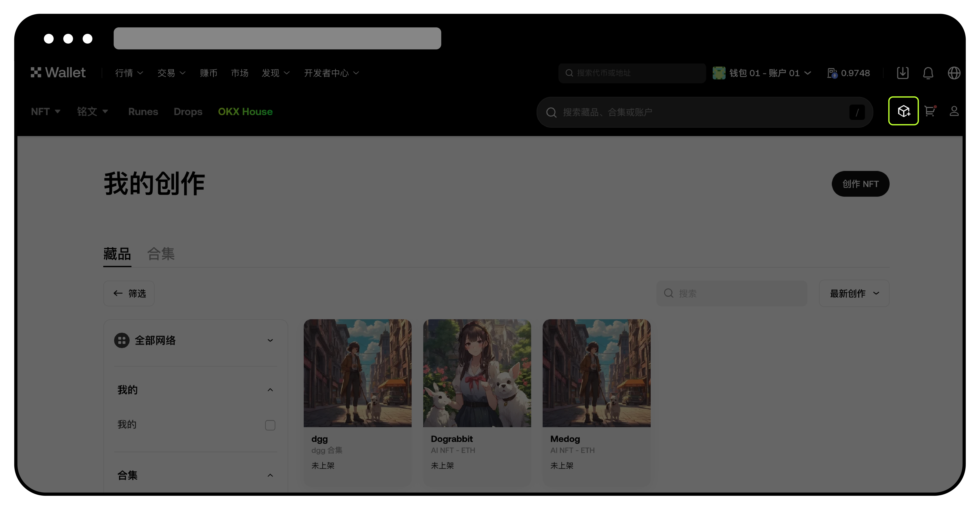Open the shopping cart icon
The width and height of the screenshot is (980, 508).
(930, 111)
